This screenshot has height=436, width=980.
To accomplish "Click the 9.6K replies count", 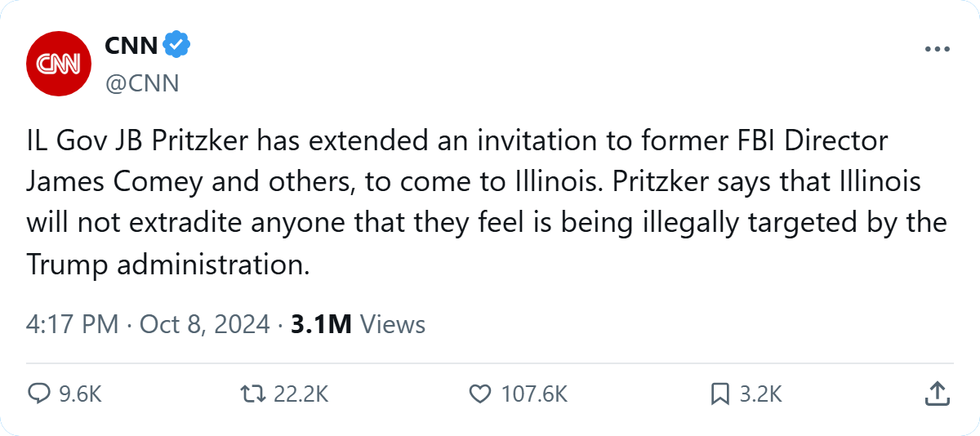I will click(81, 394).
